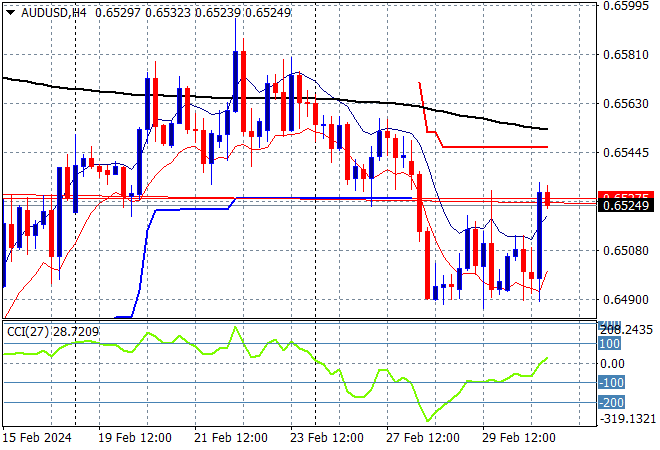Viewport: 660px width, 450px height.
Task: Click the CCI 100 level label
Action: pos(610,344)
